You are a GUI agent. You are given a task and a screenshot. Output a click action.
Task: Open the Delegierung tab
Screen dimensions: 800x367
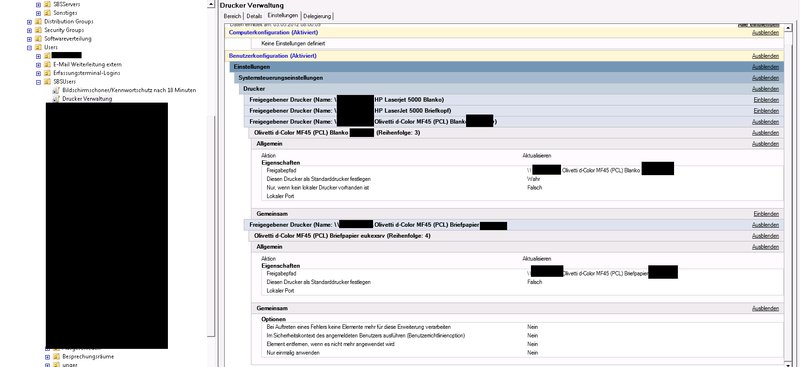(x=317, y=16)
